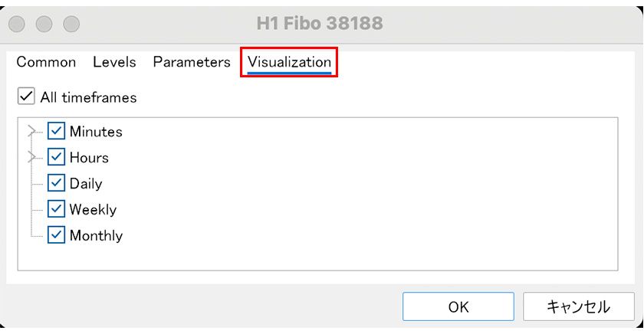
Task: Switch to the Common tab
Action: [46, 63]
